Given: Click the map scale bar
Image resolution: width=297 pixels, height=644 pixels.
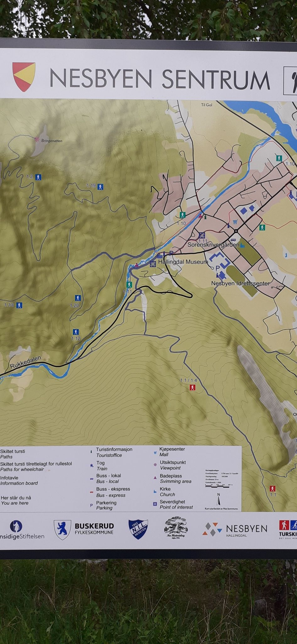Looking at the screenshot, I should pos(219,486).
